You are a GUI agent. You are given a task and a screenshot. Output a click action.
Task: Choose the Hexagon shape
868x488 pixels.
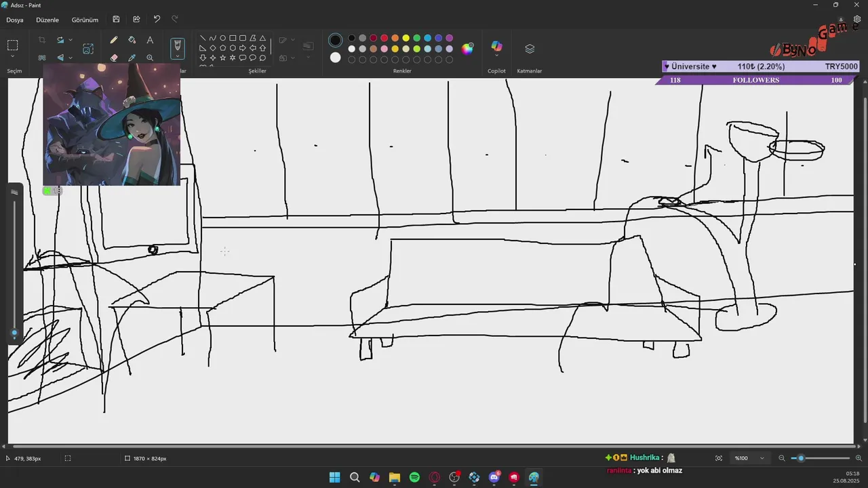click(233, 48)
